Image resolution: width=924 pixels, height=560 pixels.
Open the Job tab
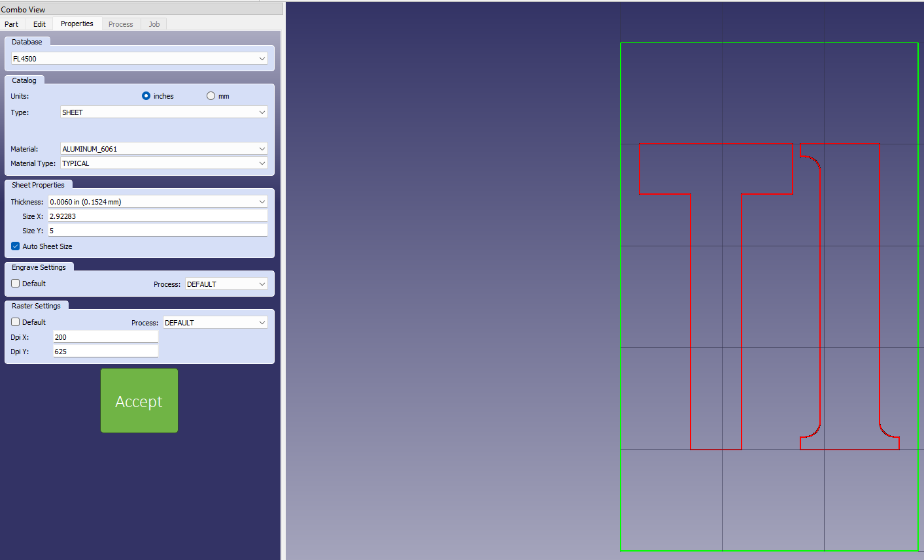(154, 24)
